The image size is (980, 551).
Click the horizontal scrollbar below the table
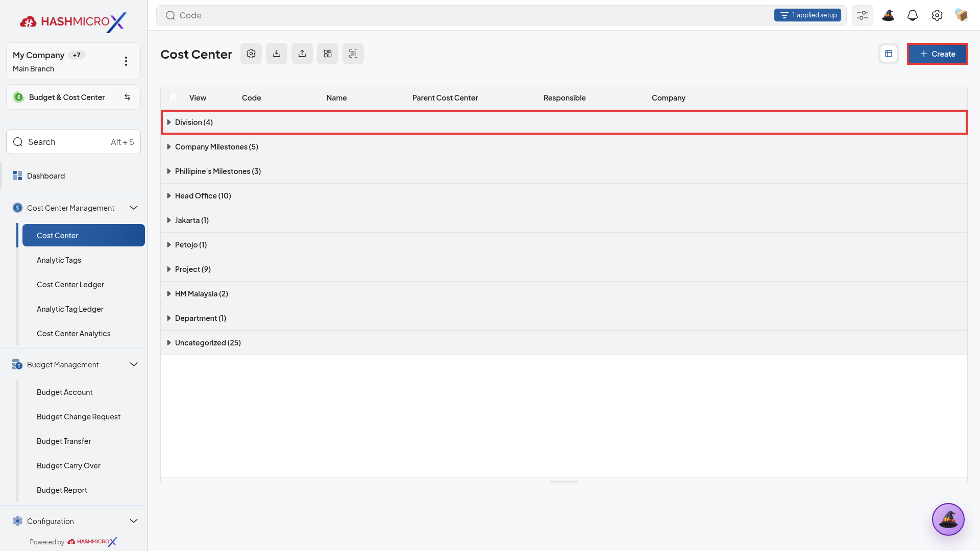pos(564,482)
